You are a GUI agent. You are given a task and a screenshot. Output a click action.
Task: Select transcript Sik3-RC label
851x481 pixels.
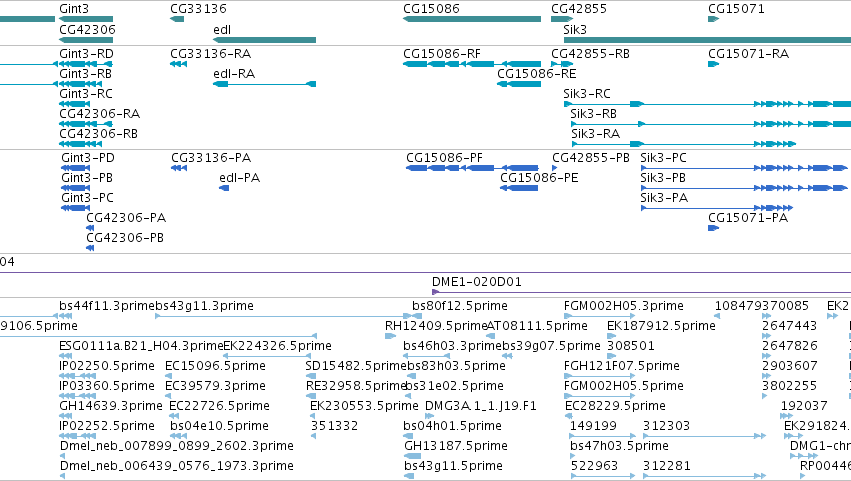(587, 94)
